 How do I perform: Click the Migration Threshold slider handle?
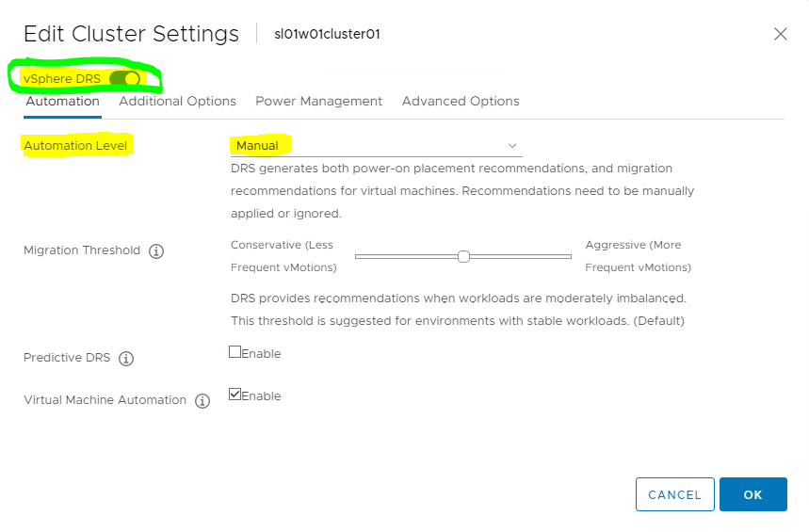464,256
